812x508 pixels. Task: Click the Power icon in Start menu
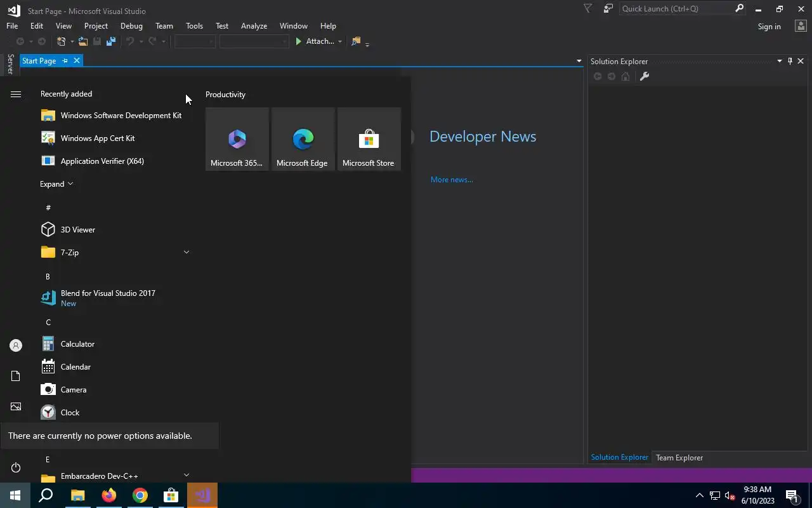16,467
